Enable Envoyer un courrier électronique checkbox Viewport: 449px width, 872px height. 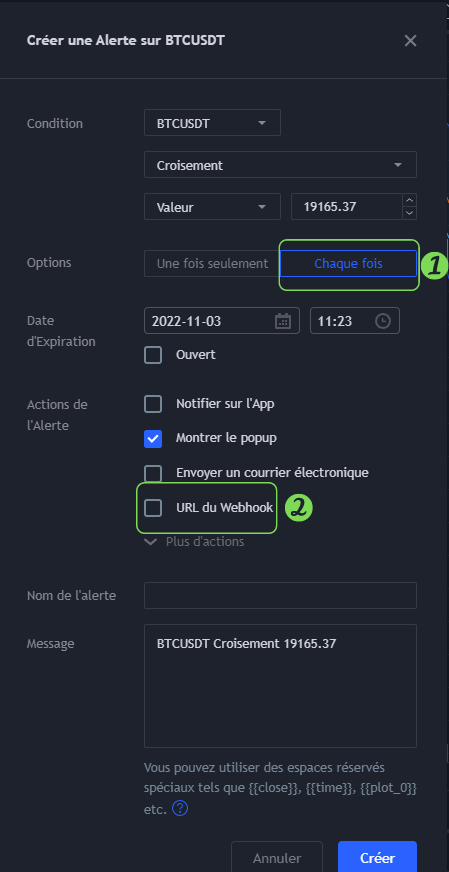click(153, 473)
